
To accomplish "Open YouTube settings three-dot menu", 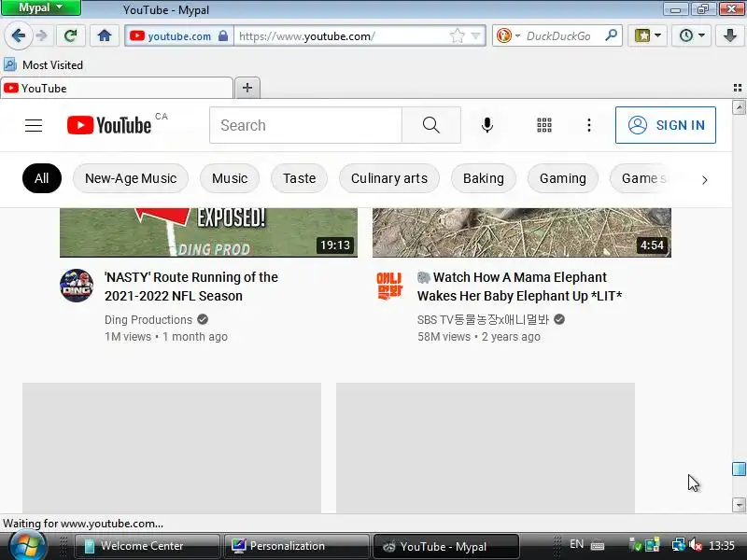I will pos(589,125).
